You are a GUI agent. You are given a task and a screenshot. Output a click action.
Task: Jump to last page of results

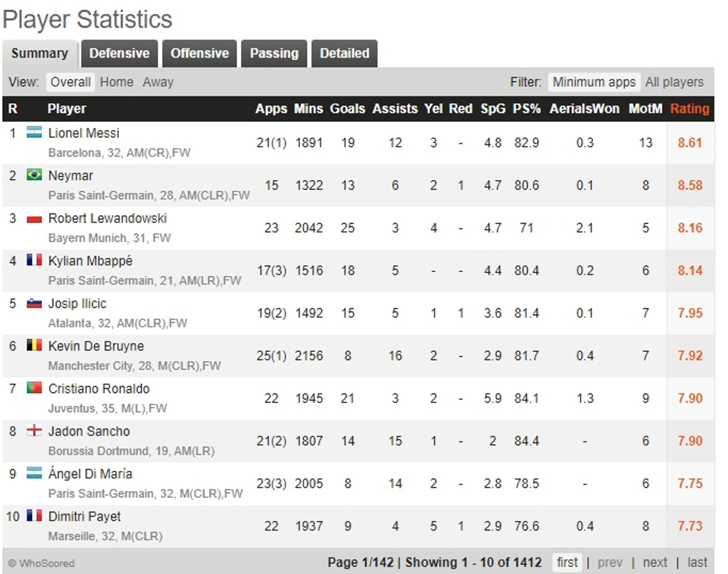[x=697, y=563]
